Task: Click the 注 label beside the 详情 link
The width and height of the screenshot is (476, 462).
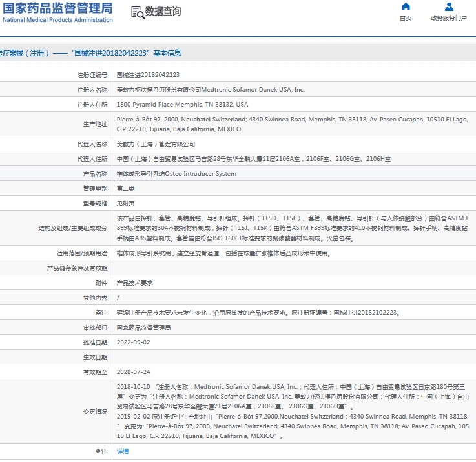Action: [101, 452]
